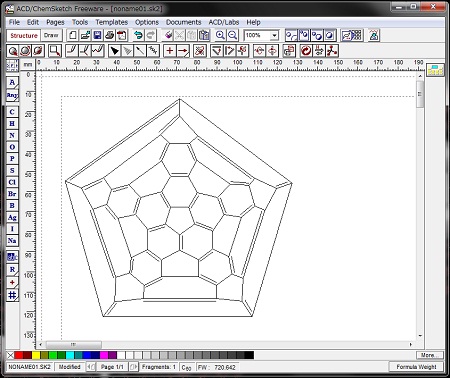Viewport: 450px width, 378px height.
Task: Open the ACD/Labs menu
Action: (x=224, y=22)
